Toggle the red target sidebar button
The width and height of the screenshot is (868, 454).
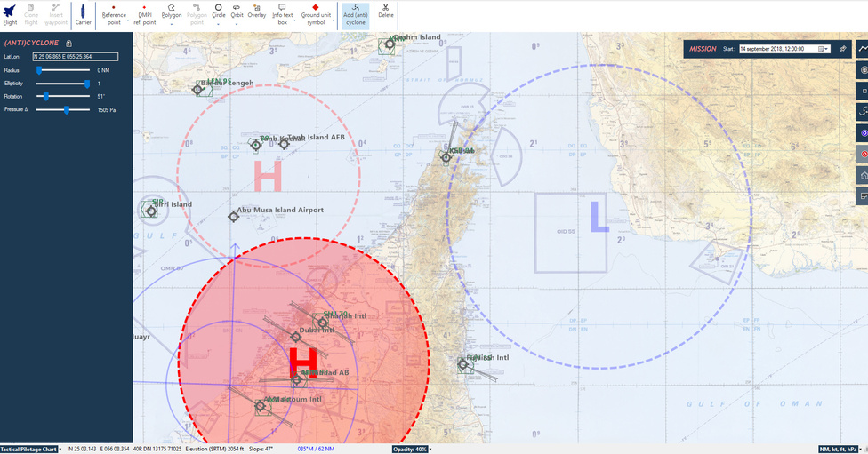(x=863, y=155)
